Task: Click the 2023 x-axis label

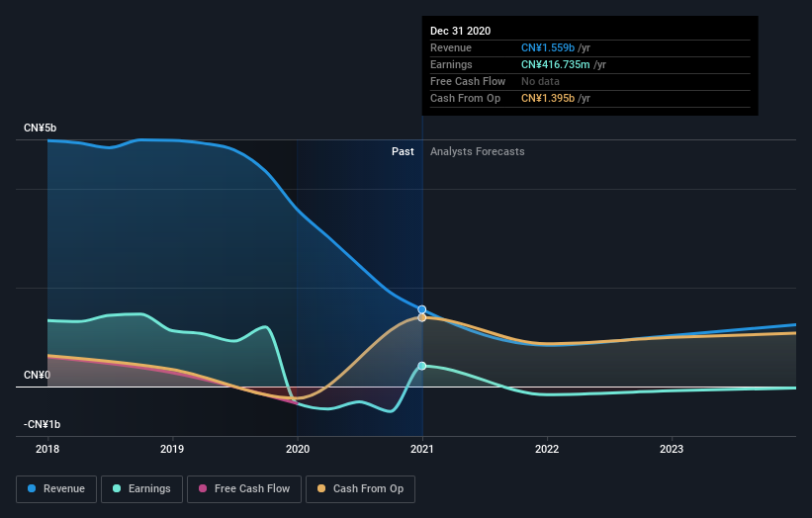Action: pyautogui.click(x=672, y=449)
